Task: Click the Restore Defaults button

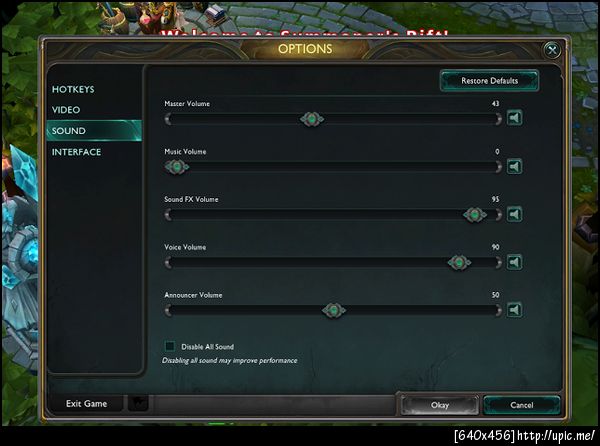Action: pos(489,81)
